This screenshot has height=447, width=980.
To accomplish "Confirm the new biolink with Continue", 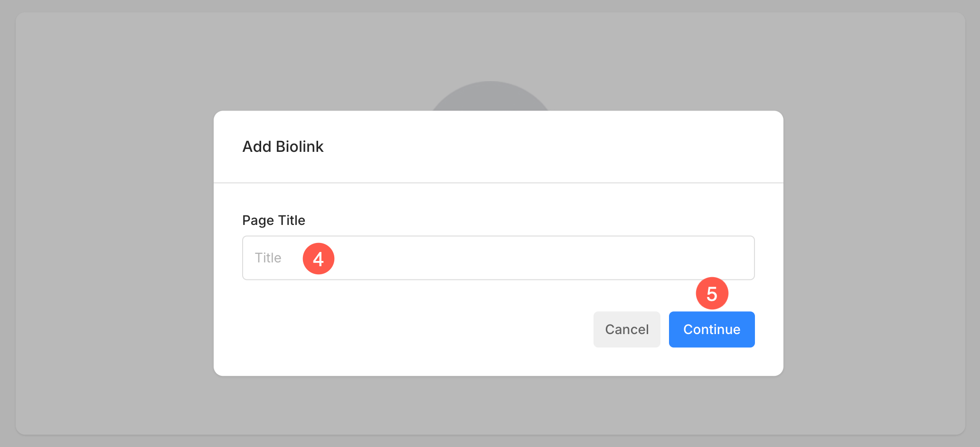I will [x=712, y=329].
